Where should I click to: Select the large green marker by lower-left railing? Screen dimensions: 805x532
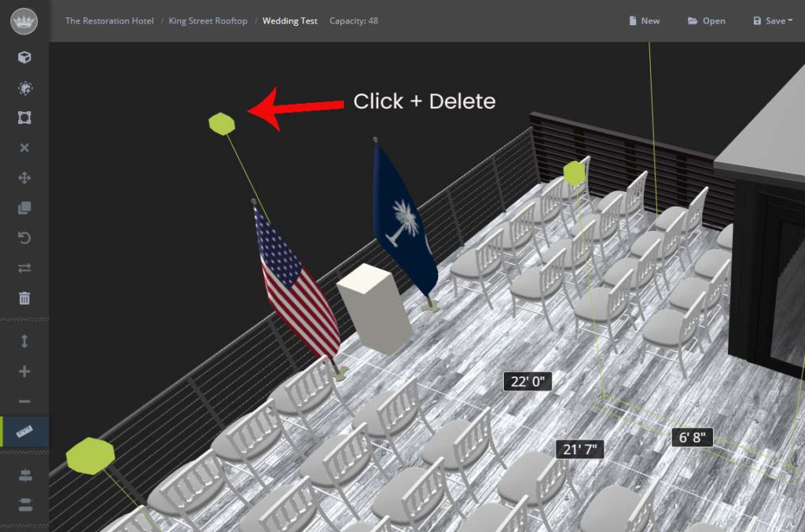pyautogui.click(x=90, y=456)
